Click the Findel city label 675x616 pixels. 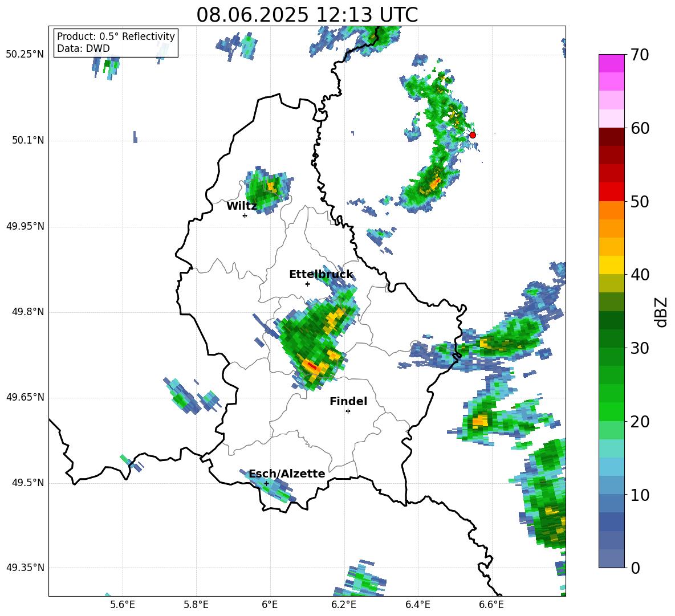pos(348,401)
